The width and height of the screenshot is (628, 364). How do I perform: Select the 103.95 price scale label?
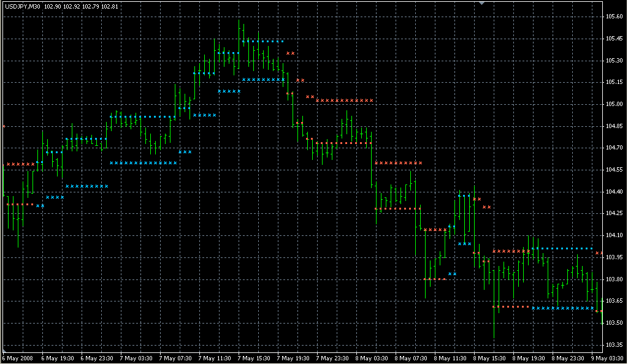pos(614,257)
